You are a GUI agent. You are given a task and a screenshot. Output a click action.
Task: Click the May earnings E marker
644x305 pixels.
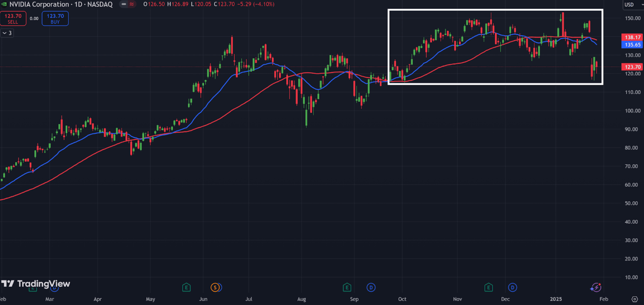point(186,287)
